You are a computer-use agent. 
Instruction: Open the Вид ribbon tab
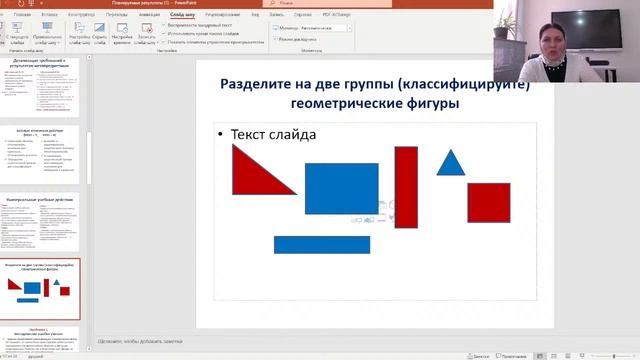click(x=255, y=15)
